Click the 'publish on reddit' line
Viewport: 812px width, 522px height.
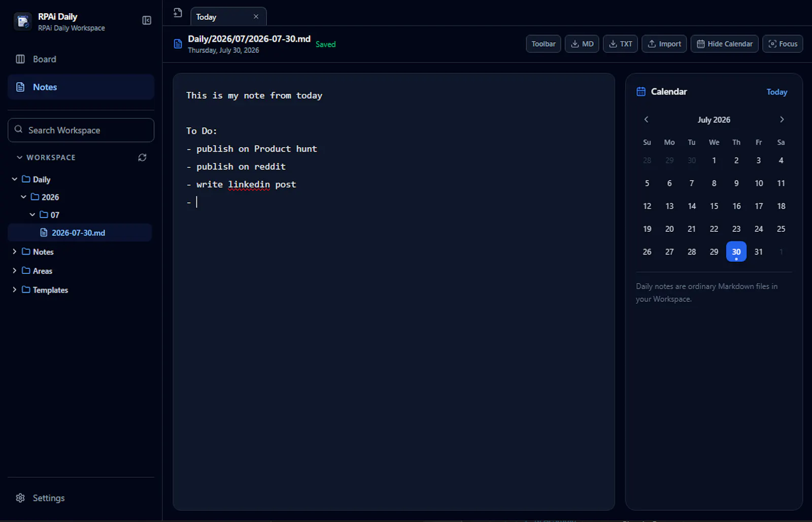pyautogui.click(x=236, y=166)
